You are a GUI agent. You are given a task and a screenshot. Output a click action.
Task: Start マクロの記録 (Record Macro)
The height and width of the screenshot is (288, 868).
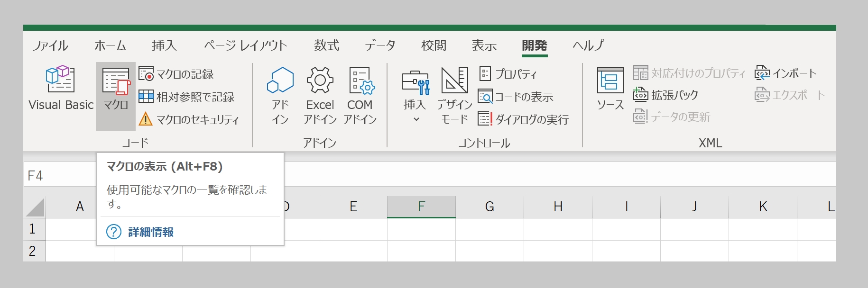pyautogui.click(x=176, y=74)
